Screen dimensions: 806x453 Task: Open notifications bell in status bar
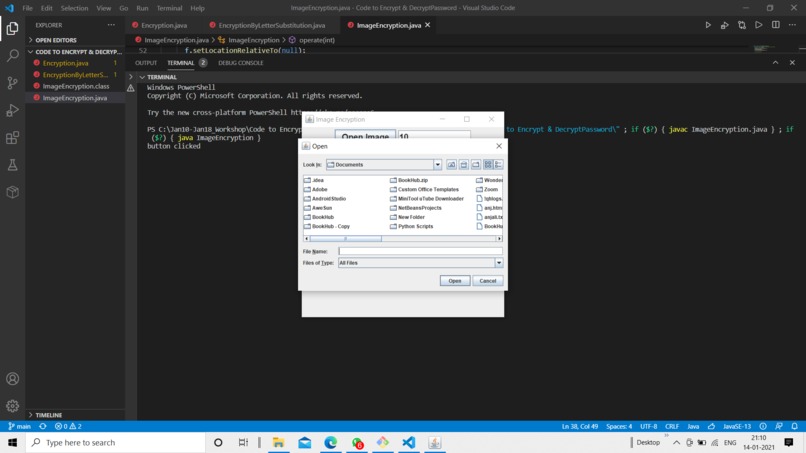point(795,426)
